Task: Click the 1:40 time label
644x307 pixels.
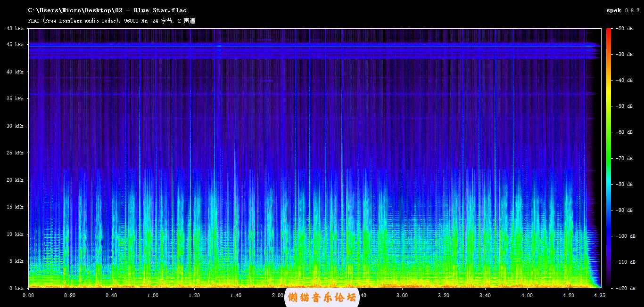Action: click(x=236, y=295)
